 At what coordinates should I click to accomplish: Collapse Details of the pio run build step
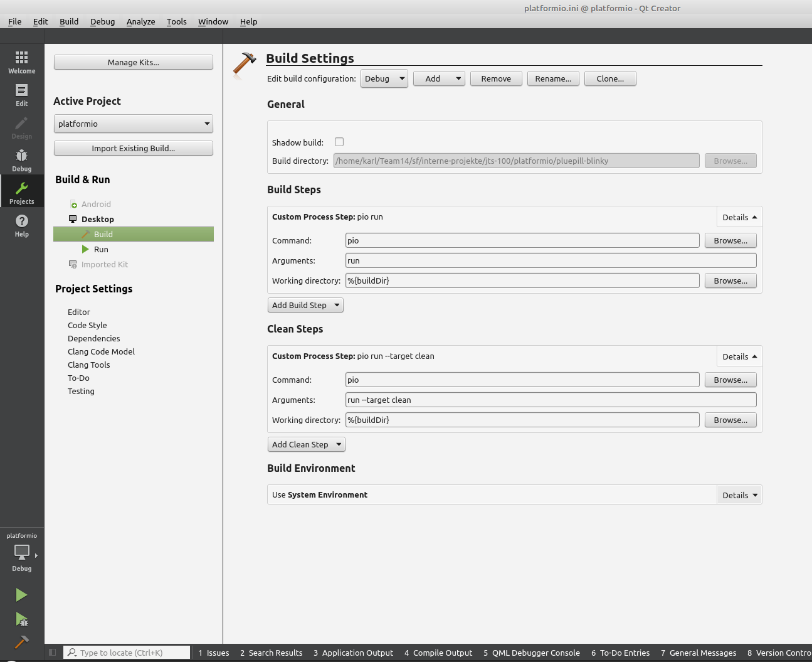[x=739, y=217]
